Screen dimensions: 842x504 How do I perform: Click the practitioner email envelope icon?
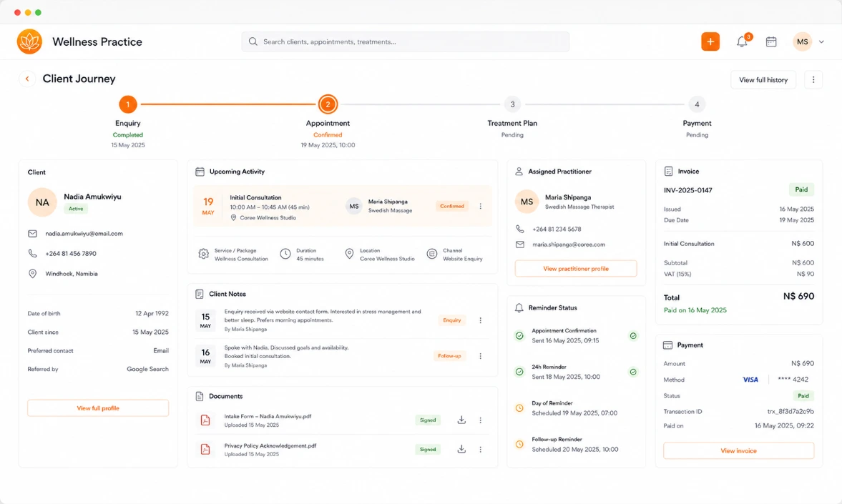click(520, 244)
